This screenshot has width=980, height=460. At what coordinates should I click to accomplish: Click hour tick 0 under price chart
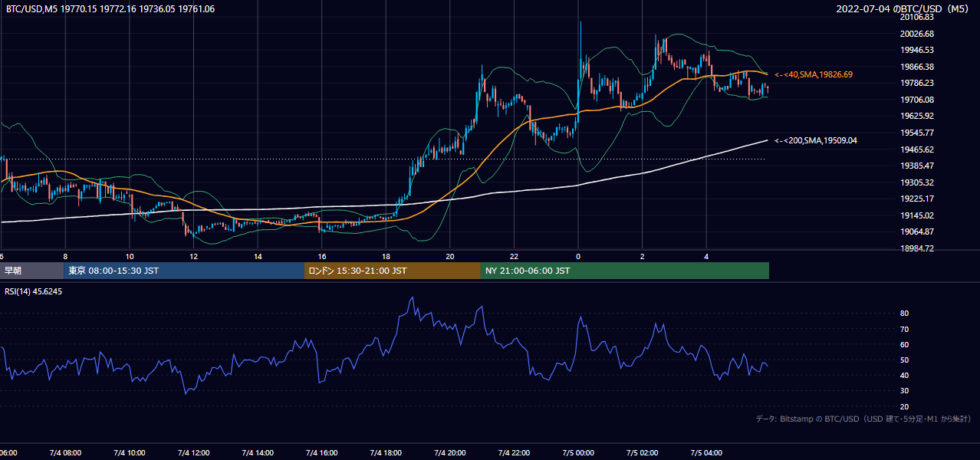578,257
